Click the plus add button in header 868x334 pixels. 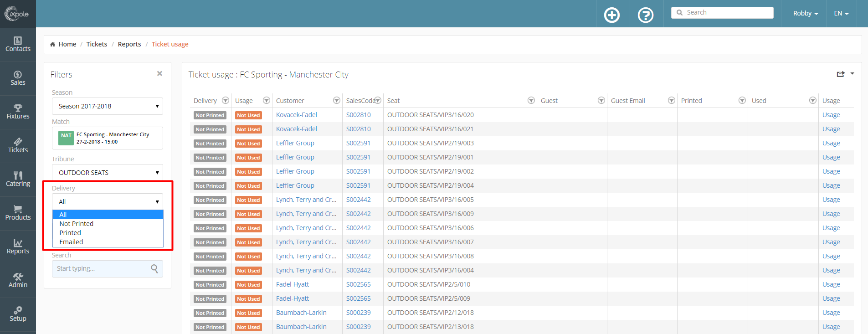(x=611, y=15)
